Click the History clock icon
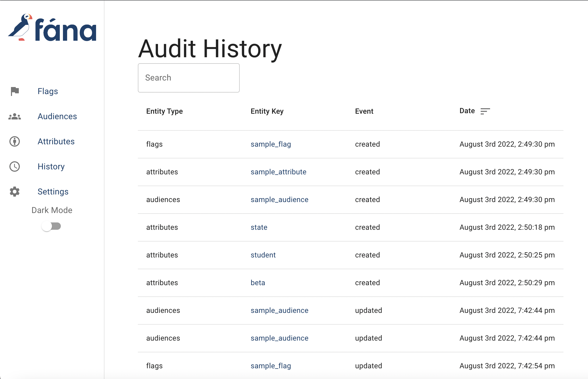The width and height of the screenshot is (588, 379). tap(15, 166)
